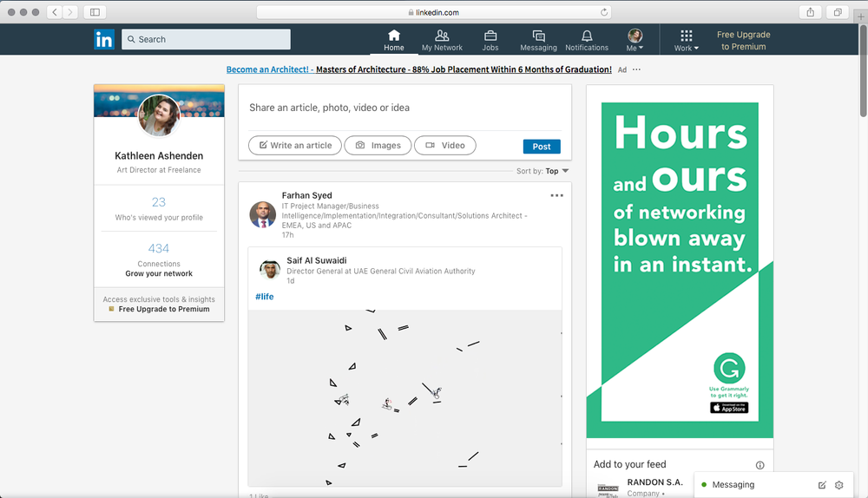Viewport: 868px width, 498px height.
Task: Click compose message icon in Messaging bar
Action: [822, 485]
